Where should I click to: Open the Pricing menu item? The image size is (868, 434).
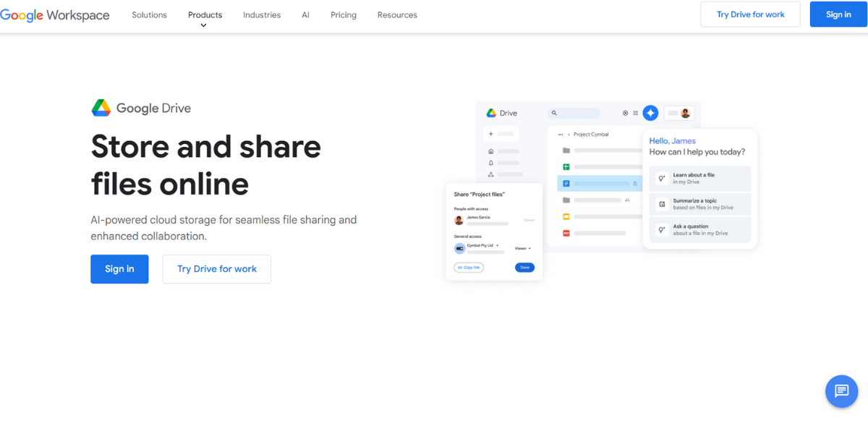[x=343, y=14]
